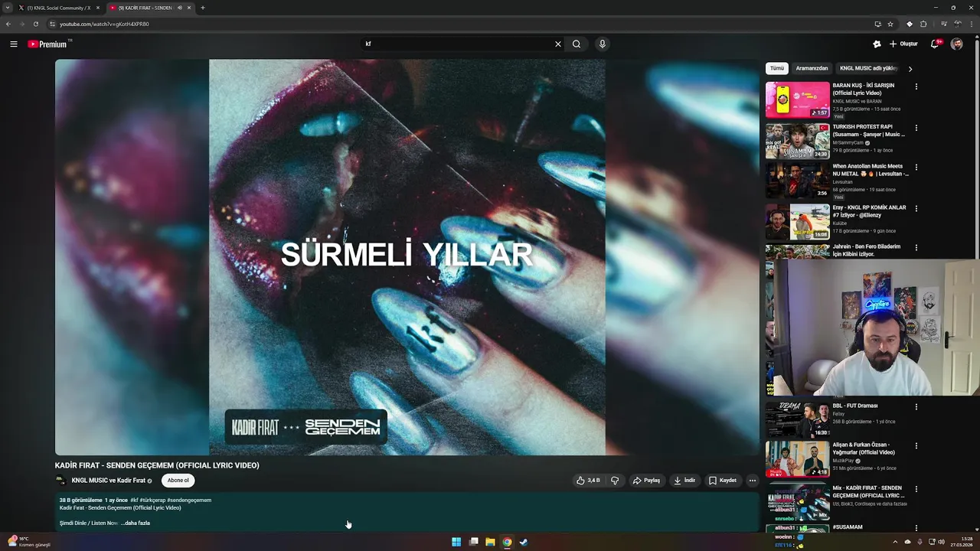Clear the search box with X
This screenshot has width=980, height=551.
(x=557, y=44)
